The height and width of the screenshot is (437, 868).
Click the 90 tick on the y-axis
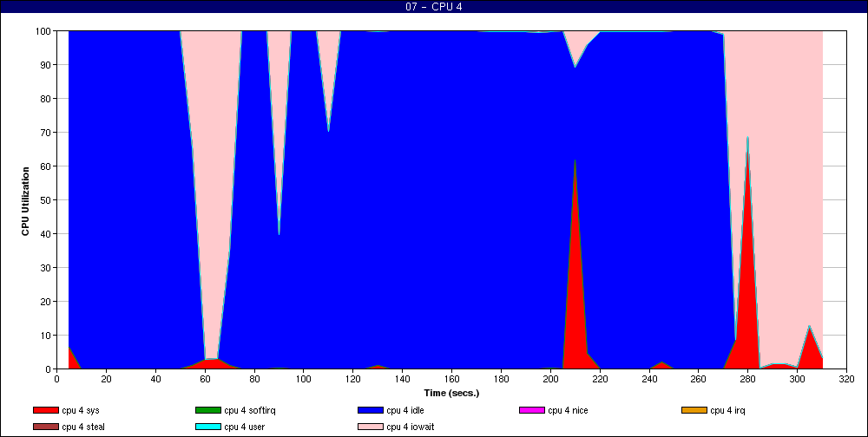coord(47,65)
